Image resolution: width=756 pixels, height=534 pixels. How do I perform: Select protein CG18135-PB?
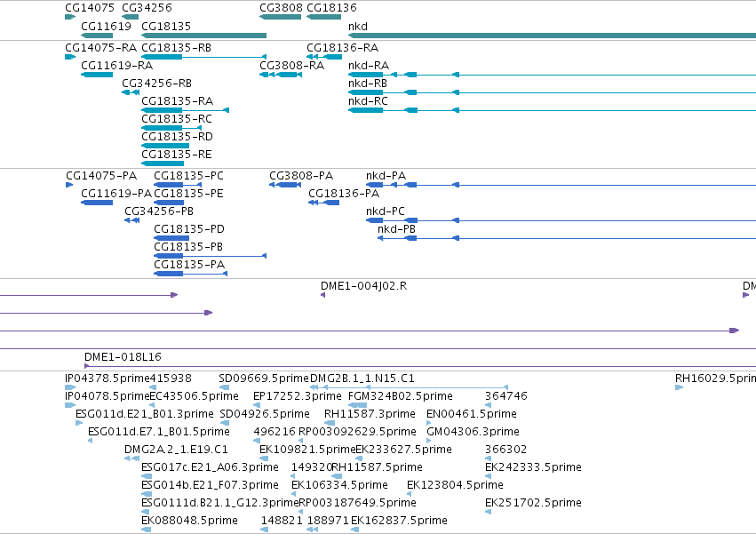[188, 248]
